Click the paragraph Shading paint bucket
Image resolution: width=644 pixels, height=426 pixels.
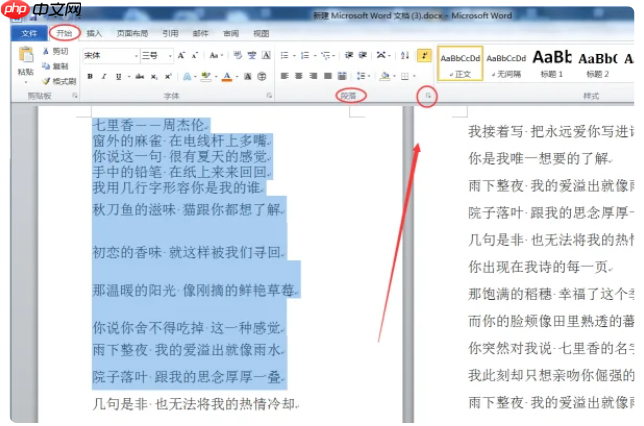[385, 76]
